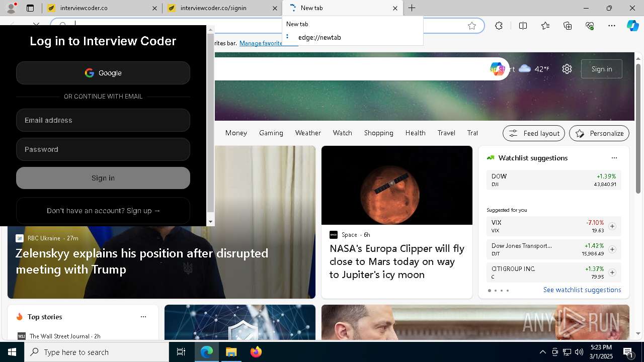Open See watchlist suggestions link

tap(582, 290)
